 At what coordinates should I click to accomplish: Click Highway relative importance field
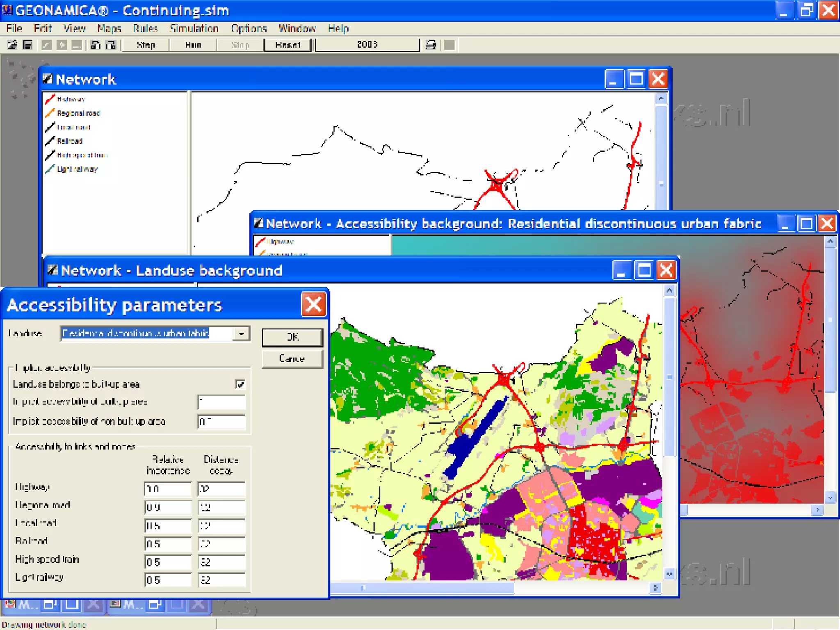167,488
